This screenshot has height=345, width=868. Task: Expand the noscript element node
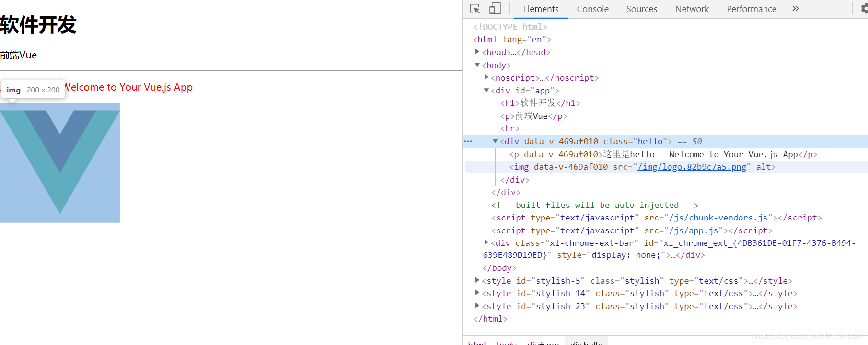click(x=486, y=77)
